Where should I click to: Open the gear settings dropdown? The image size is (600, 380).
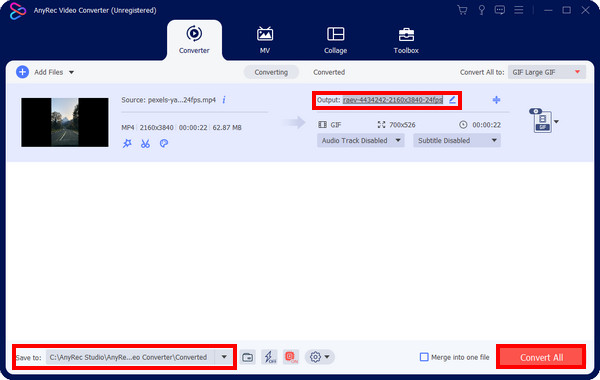pos(320,357)
